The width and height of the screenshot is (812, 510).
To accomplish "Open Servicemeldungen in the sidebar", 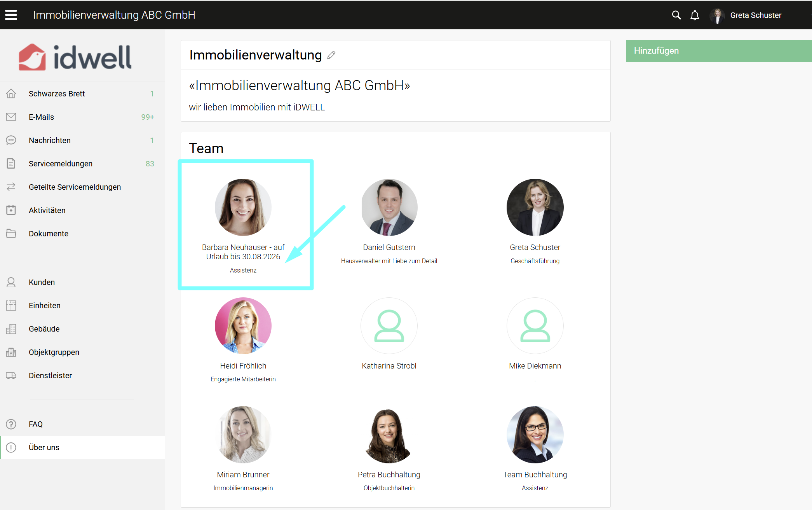I will (x=61, y=164).
